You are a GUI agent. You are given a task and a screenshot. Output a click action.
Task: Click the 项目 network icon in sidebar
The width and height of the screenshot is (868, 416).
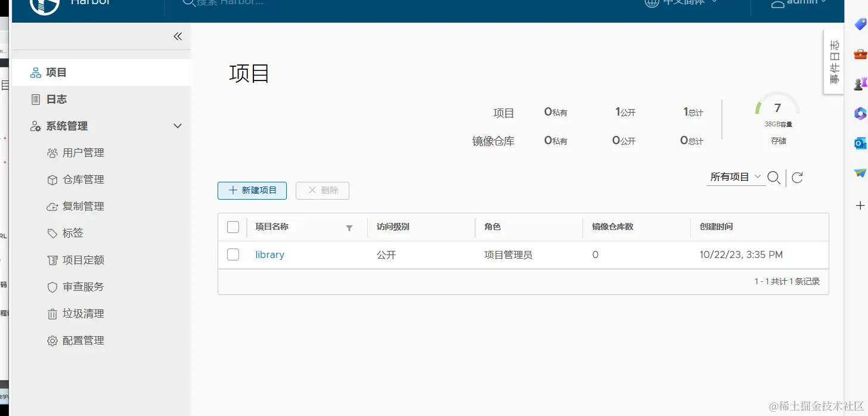(x=36, y=73)
